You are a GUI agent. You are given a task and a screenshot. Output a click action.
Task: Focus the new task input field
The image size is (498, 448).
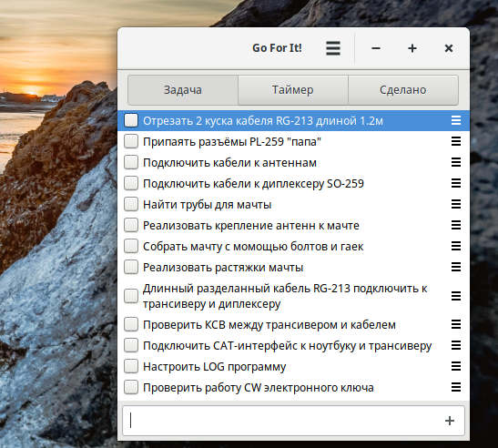pyautogui.click(x=293, y=421)
